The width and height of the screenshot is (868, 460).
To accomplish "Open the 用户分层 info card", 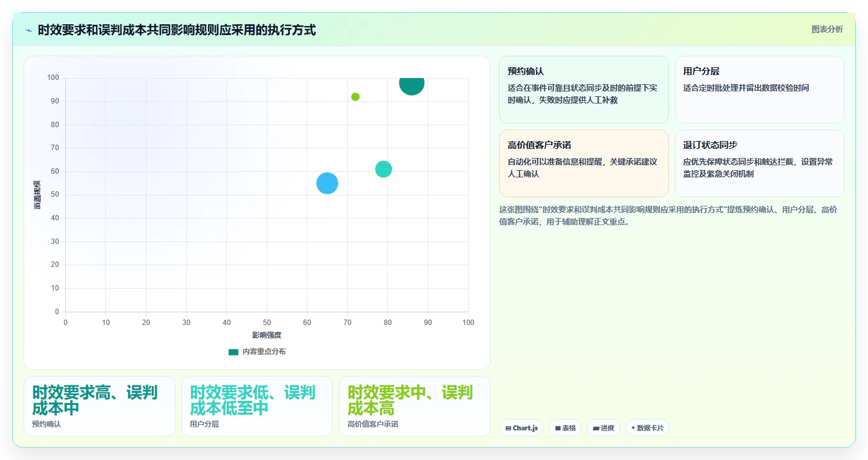I will click(759, 90).
